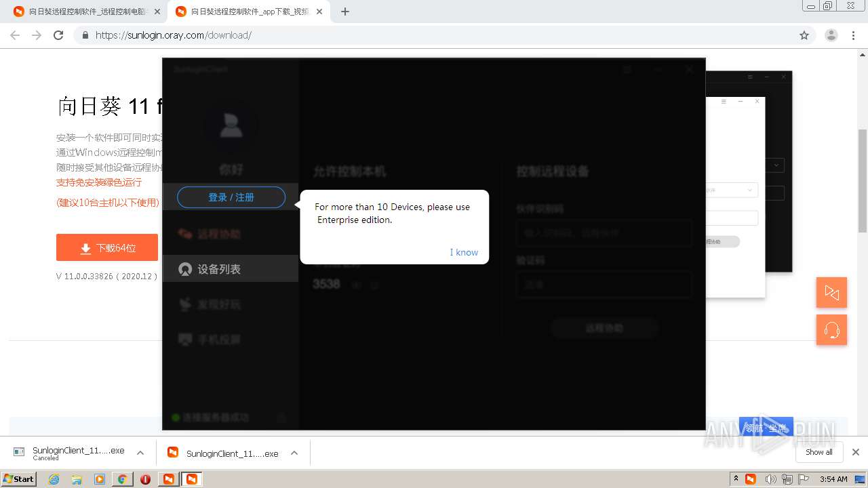Expand options for canceled SunloginClient download
Viewport: 868px width, 488px height.
pyautogui.click(x=140, y=453)
